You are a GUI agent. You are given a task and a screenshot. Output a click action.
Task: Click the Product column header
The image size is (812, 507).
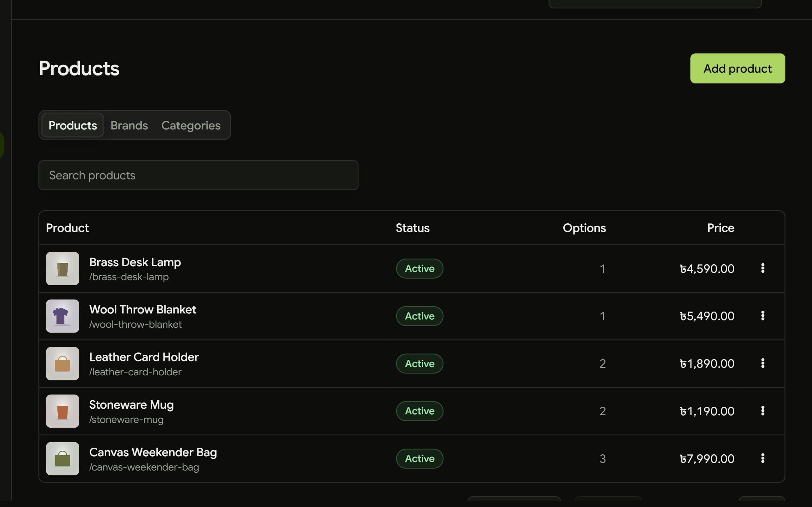point(67,228)
